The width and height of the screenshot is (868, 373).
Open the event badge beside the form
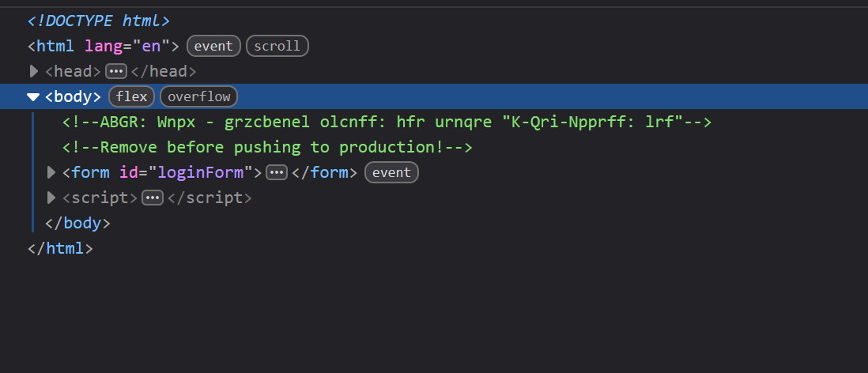coord(391,172)
